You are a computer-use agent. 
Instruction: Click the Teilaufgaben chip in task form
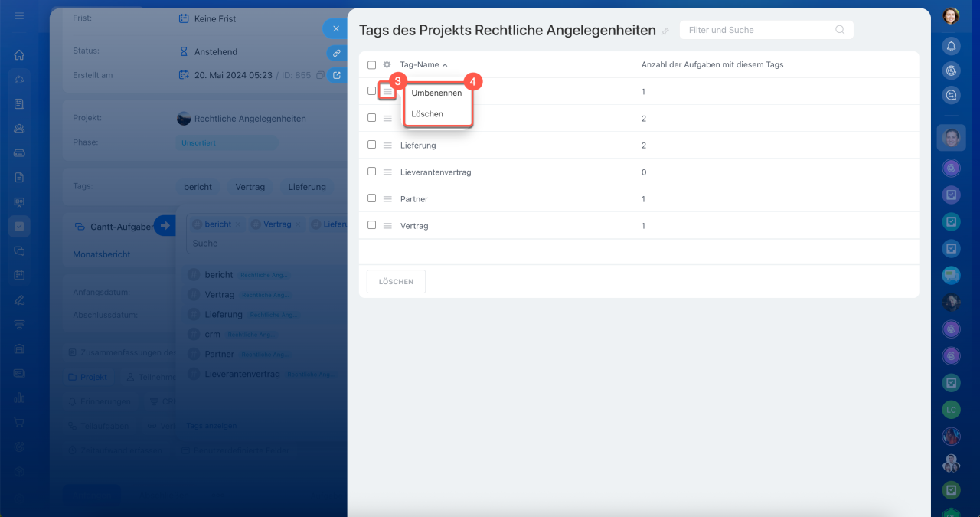click(99, 425)
